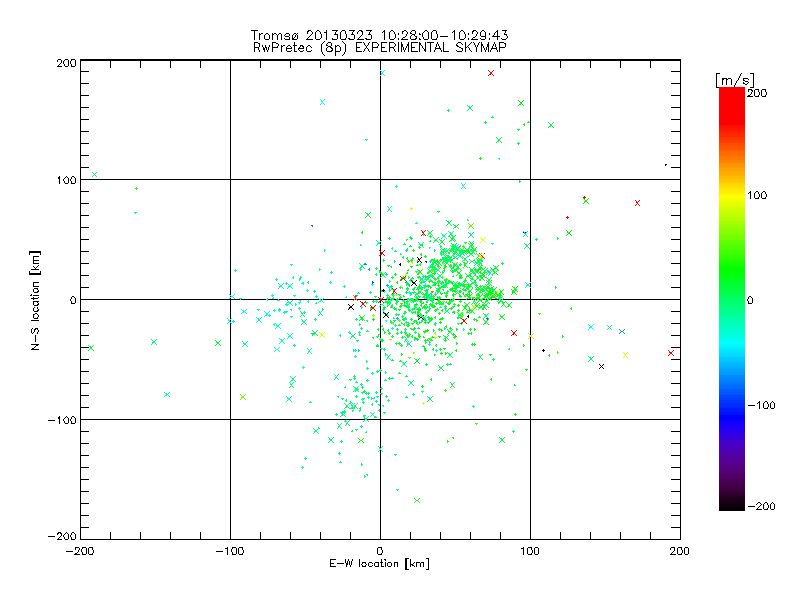The width and height of the screenshot is (800, 600).
Task: Click the cyan X marker at the top of the central gridline
Action: 382,73
